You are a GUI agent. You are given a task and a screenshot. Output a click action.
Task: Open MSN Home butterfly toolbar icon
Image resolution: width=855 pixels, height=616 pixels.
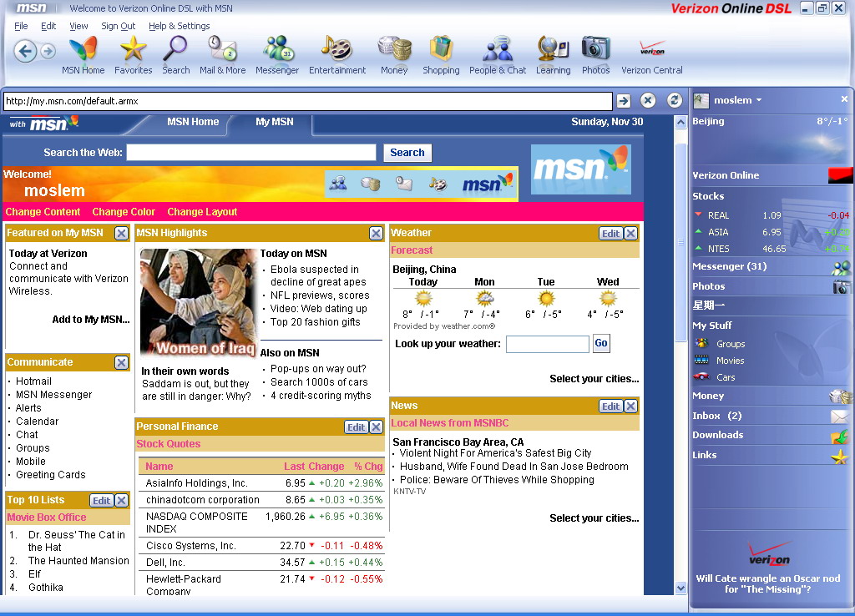coord(83,52)
